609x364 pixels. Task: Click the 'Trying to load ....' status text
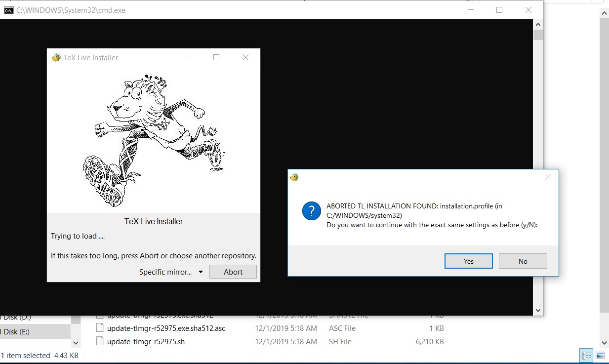pyautogui.click(x=78, y=236)
